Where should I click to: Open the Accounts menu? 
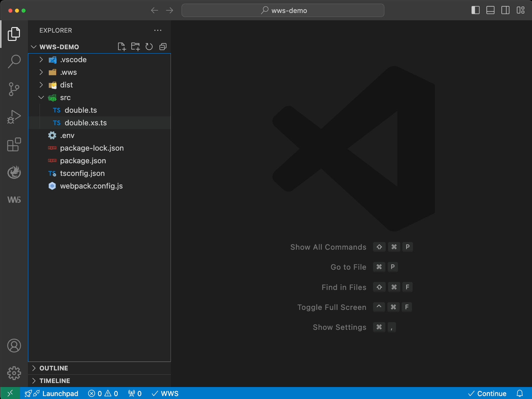coord(14,346)
